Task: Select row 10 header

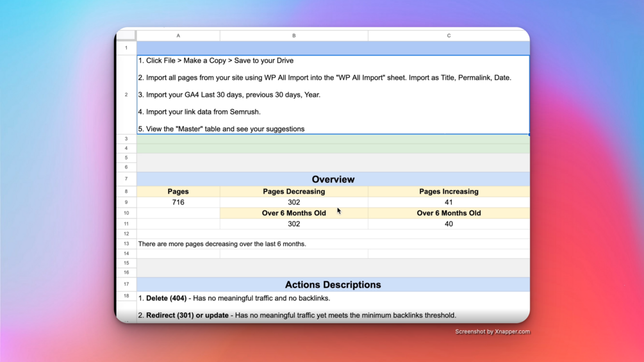Action: pos(126,213)
